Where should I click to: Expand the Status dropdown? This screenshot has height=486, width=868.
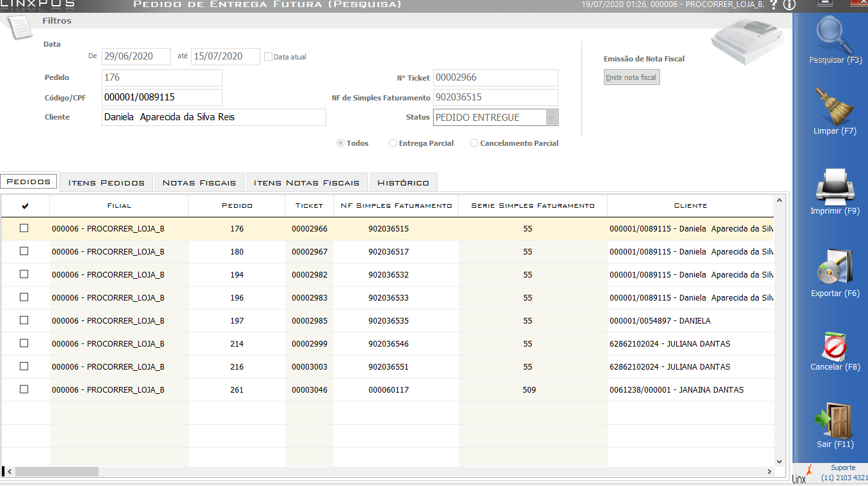click(x=551, y=118)
